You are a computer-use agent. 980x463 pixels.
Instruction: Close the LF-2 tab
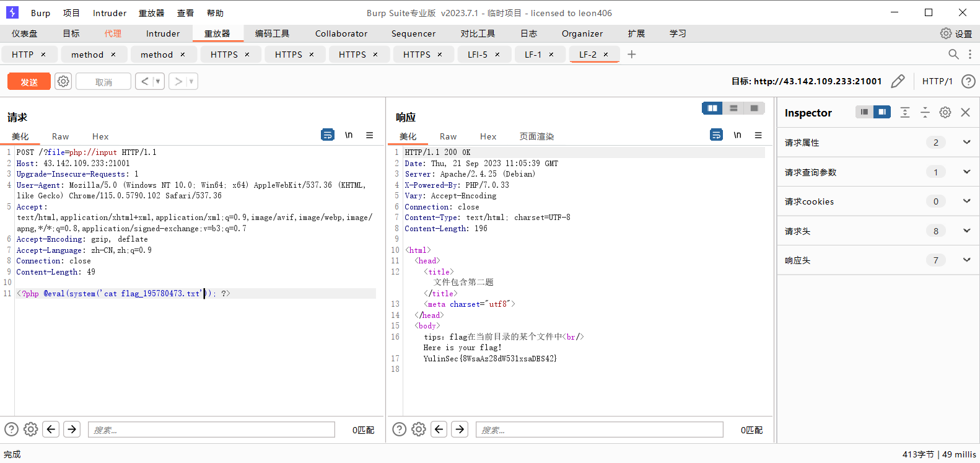606,55
